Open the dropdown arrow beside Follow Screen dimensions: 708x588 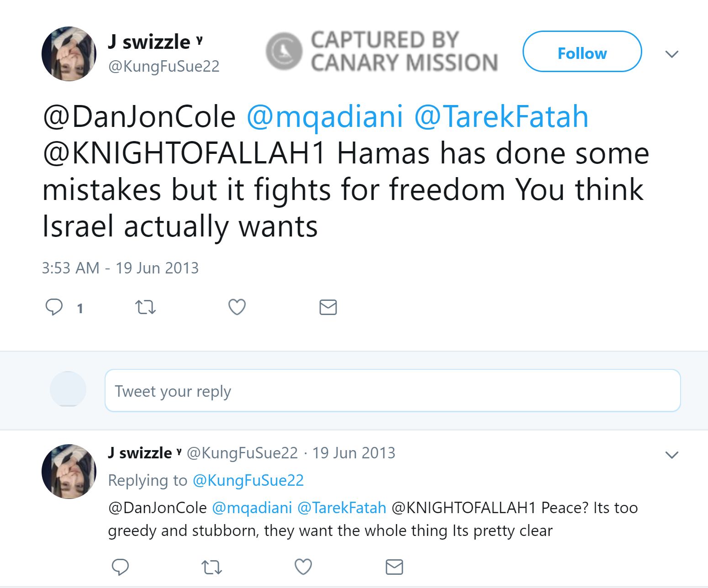(x=671, y=54)
